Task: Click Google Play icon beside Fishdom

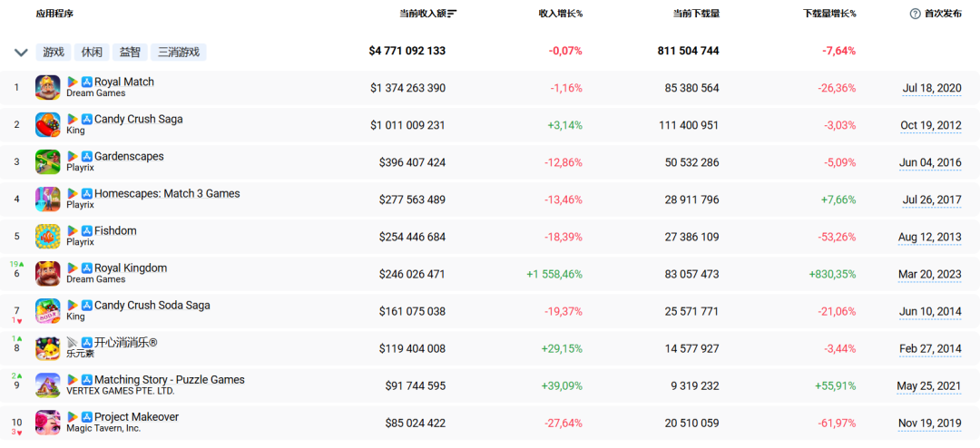Action: pos(73,231)
